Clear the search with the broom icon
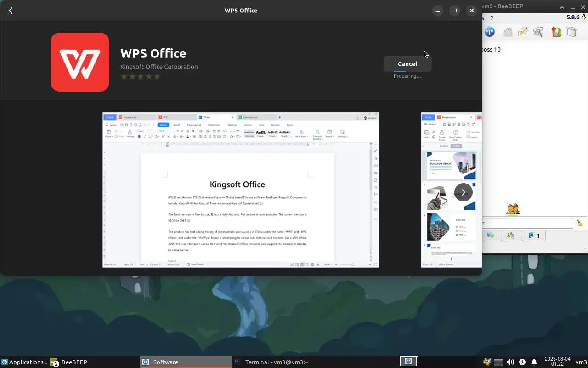 [x=580, y=223]
